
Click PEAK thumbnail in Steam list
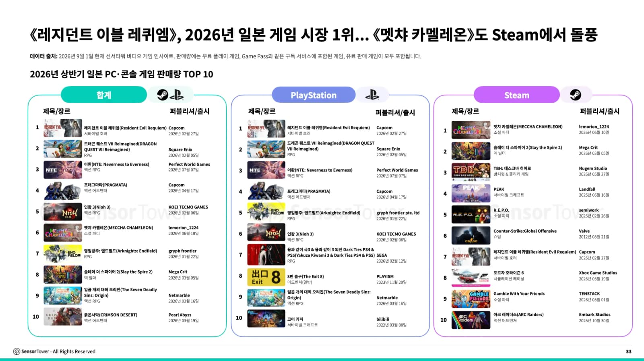click(471, 193)
